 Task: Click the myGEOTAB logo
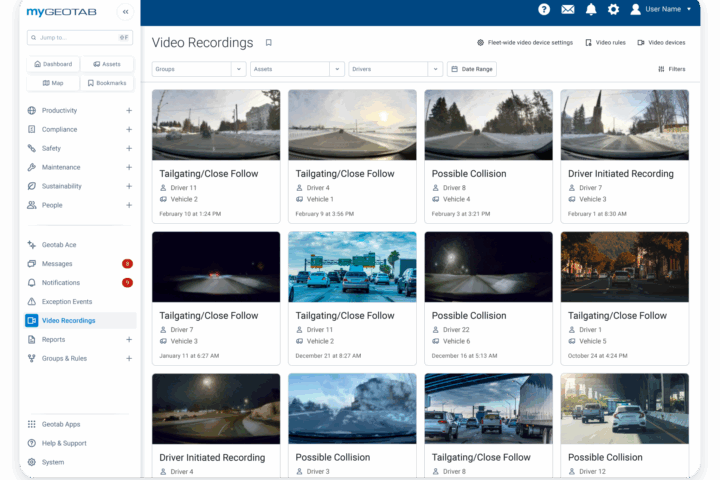coord(62,12)
